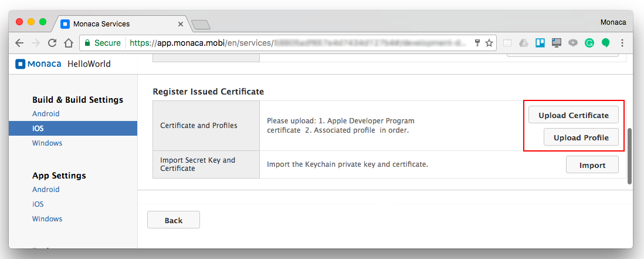This screenshot has height=259, width=644.
Task: Click the Upload Profile button
Action: point(581,138)
